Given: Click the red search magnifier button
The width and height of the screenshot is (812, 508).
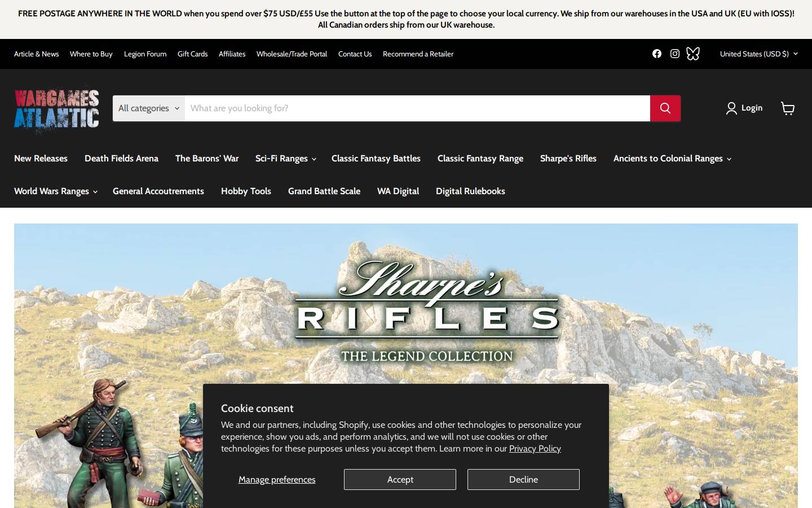Looking at the screenshot, I should tap(665, 108).
